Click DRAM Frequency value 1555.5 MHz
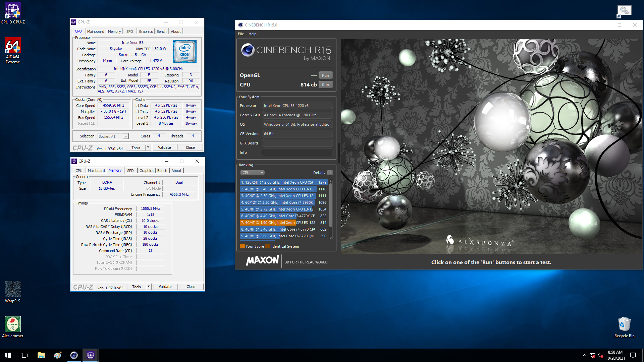Screen dimensions: 644x362 coord(150,208)
